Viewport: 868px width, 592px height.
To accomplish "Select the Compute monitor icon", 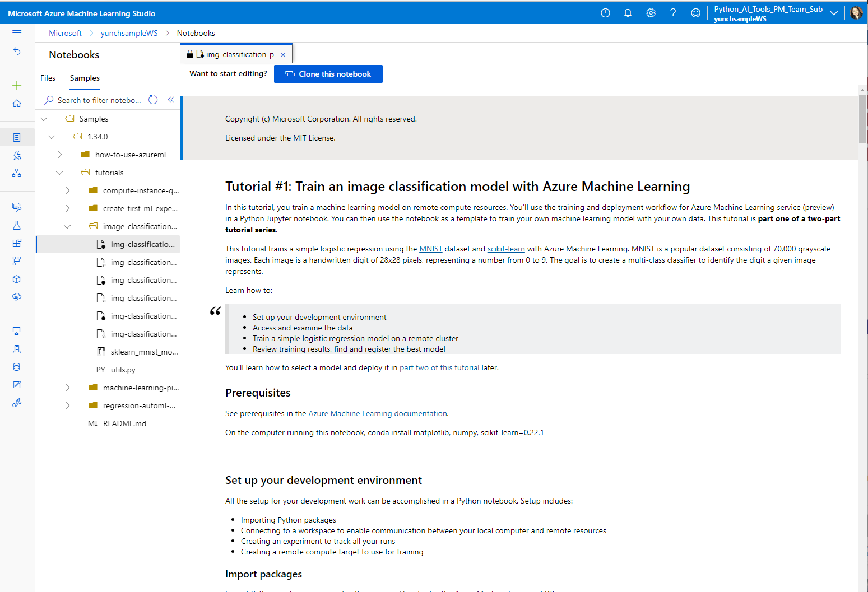I will [17, 330].
